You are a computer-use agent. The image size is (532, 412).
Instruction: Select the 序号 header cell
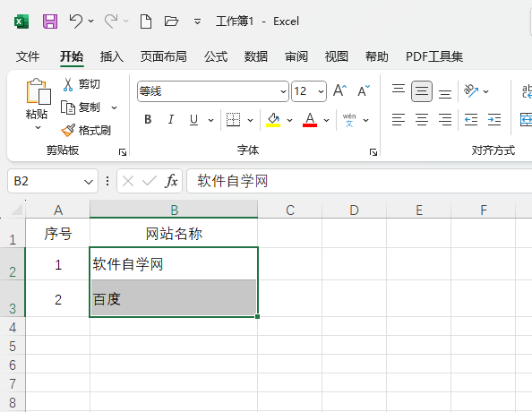point(57,233)
